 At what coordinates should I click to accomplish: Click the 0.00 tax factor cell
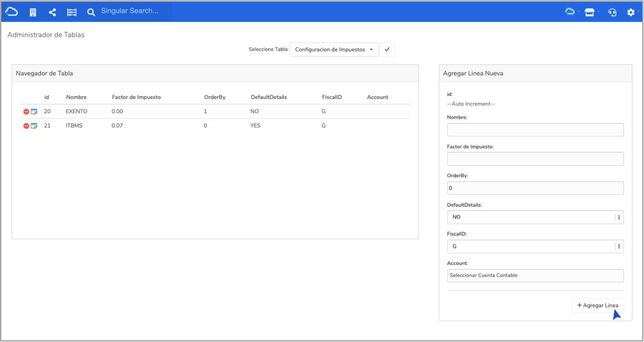117,111
